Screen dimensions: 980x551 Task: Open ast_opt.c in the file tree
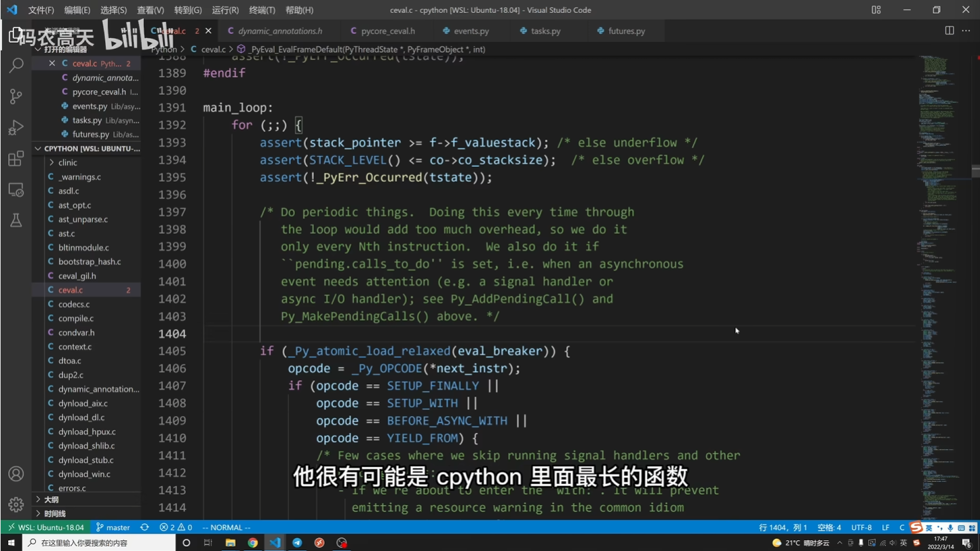(74, 205)
